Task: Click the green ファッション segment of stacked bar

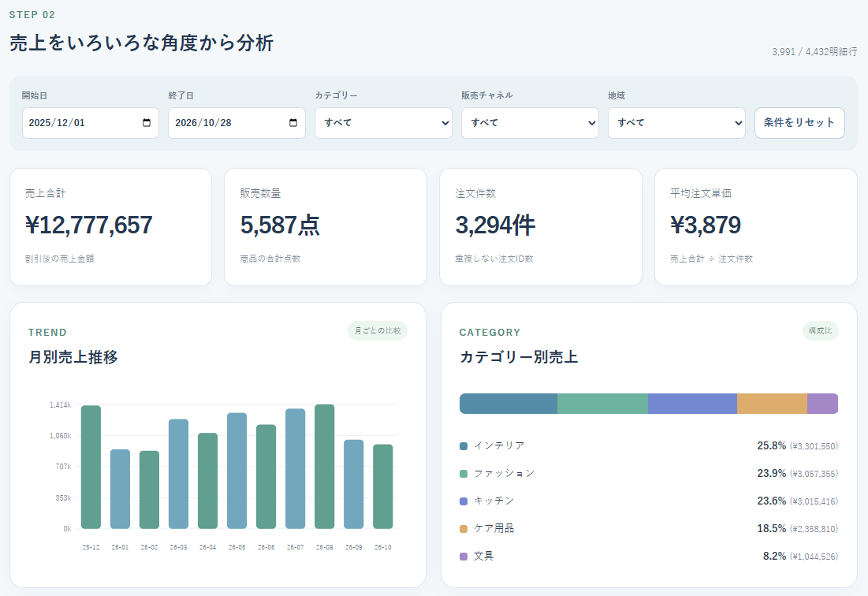Action: click(602, 404)
